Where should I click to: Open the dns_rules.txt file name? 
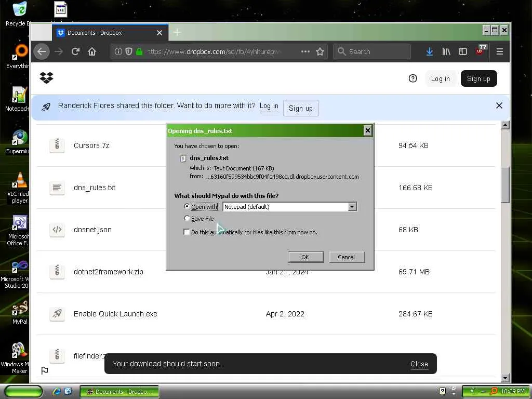(95, 188)
